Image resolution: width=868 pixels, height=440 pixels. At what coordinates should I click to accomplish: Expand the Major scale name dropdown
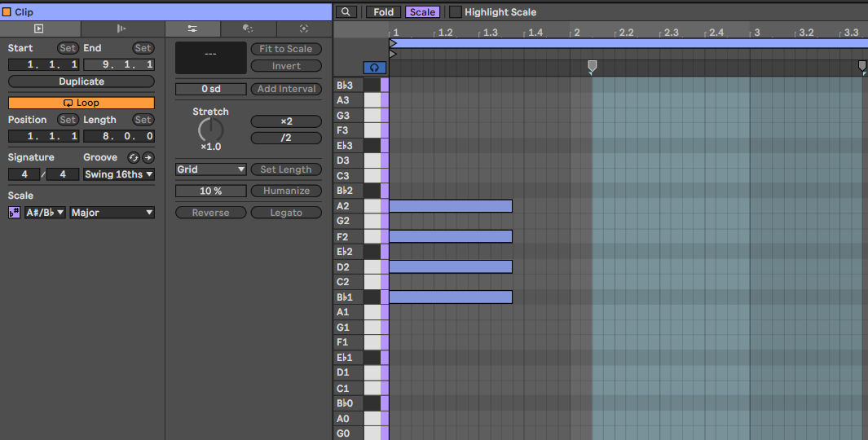pyautogui.click(x=112, y=213)
